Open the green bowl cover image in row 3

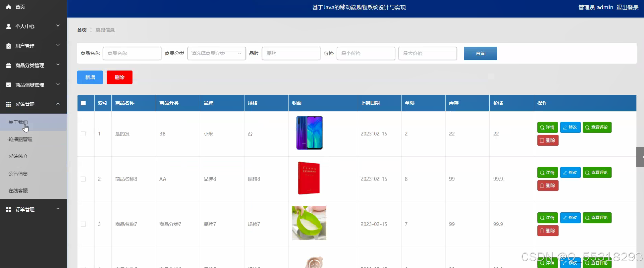pyautogui.click(x=309, y=223)
